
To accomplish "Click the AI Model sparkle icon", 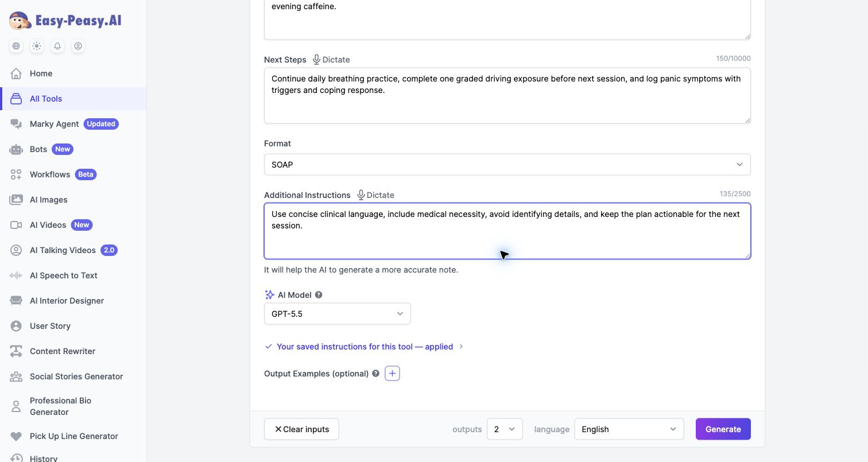I will point(269,295).
